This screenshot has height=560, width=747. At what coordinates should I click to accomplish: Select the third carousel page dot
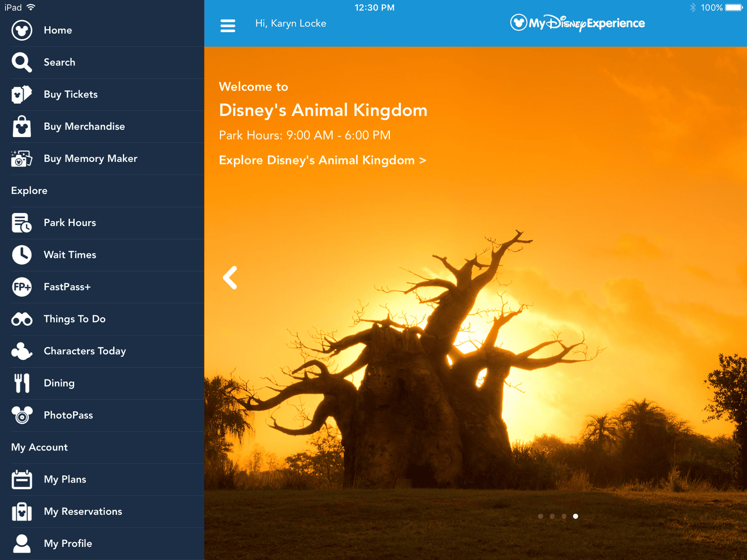click(x=564, y=516)
